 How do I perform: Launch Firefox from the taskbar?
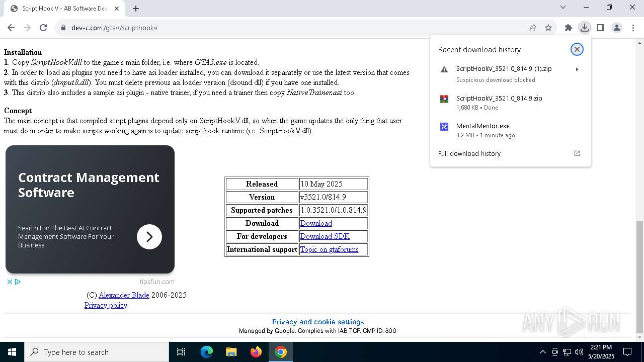256,352
